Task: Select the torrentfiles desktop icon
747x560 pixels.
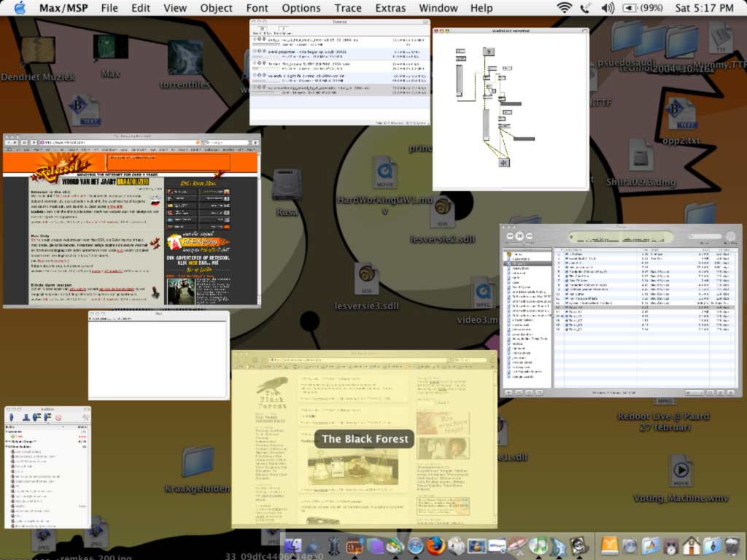Action: pos(185,58)
